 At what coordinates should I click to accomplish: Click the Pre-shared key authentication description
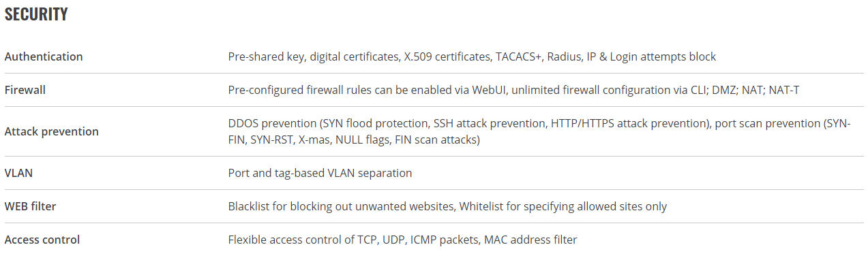coord(472,56)
